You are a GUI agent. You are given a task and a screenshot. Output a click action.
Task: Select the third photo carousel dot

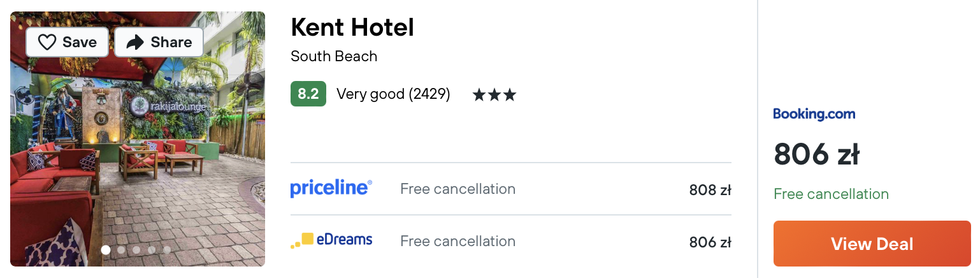(136, 250)
